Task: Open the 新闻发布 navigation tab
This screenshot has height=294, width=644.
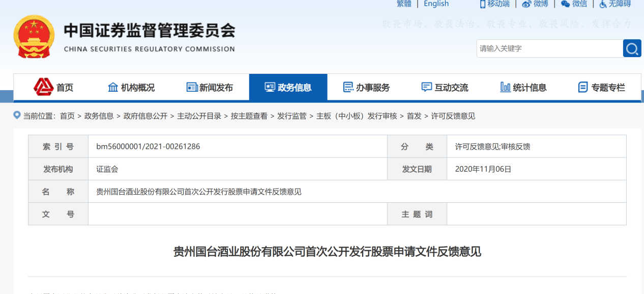Action: tap(210, 87)
